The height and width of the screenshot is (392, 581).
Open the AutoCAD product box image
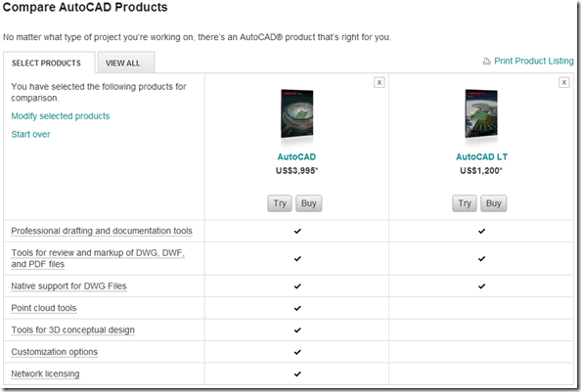point(296,113)
